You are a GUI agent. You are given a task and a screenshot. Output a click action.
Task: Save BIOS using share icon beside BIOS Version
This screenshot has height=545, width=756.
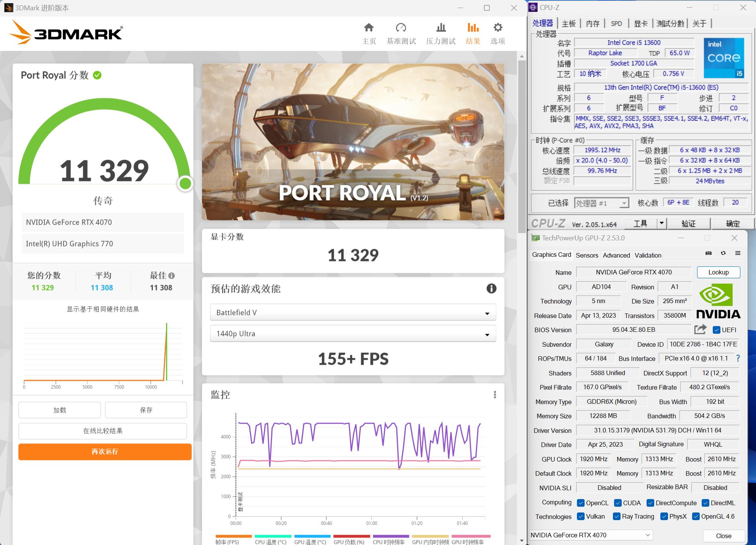[x=700, y=330]
